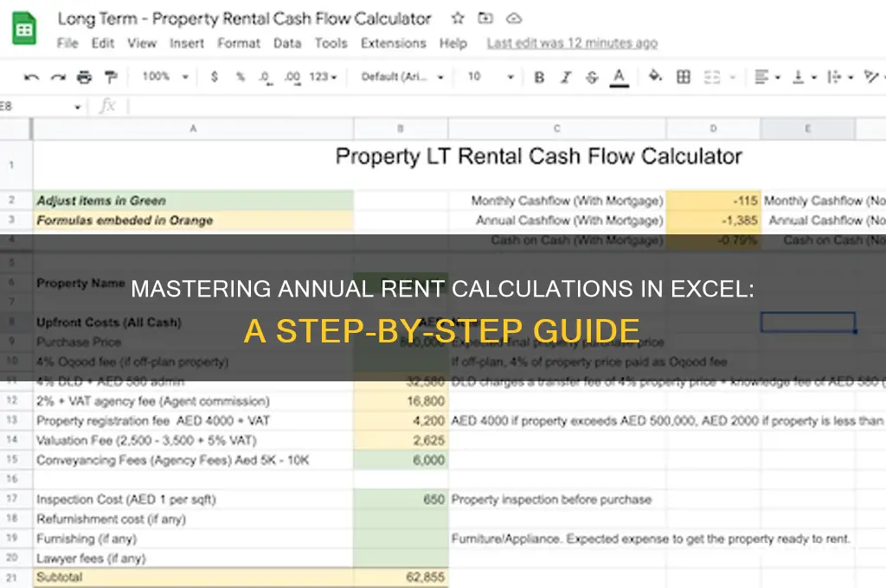This screenshot has height=588, width=886.
Task: Click the merge cells icon
Action: click(712, 77)
